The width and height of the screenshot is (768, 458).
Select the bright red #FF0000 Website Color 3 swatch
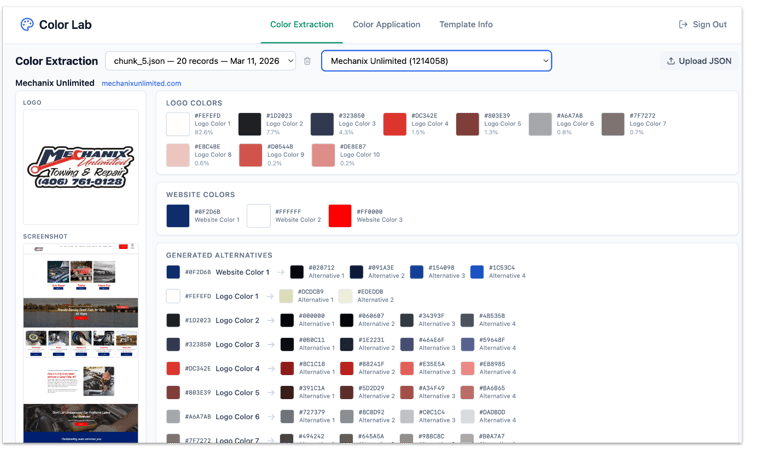[340, 216]
